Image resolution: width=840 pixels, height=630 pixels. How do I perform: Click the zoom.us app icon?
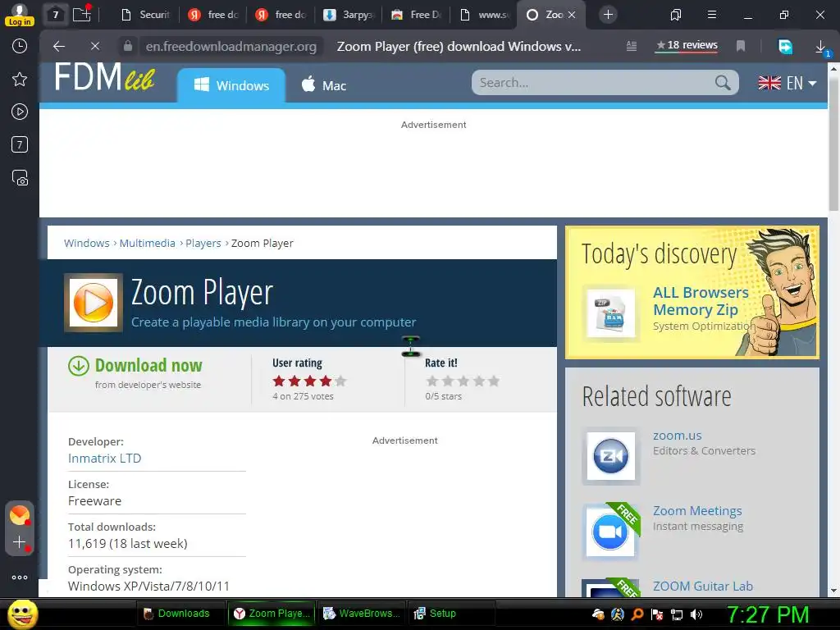tap(610, 456)
